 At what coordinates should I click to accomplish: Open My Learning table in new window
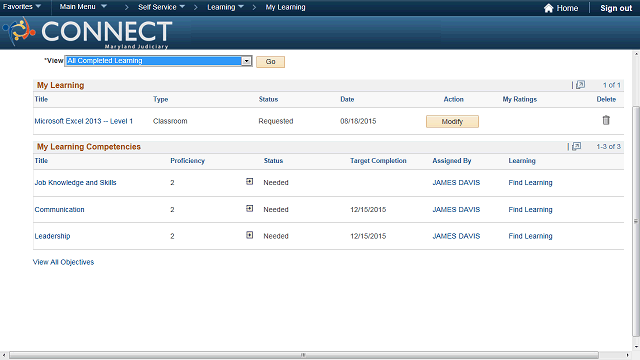[580, 84]
